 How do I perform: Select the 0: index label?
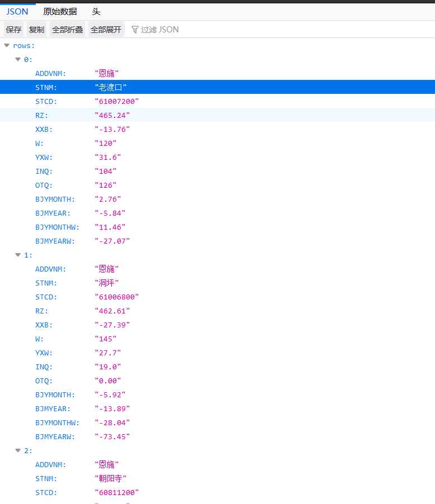[x=28, y=59]
